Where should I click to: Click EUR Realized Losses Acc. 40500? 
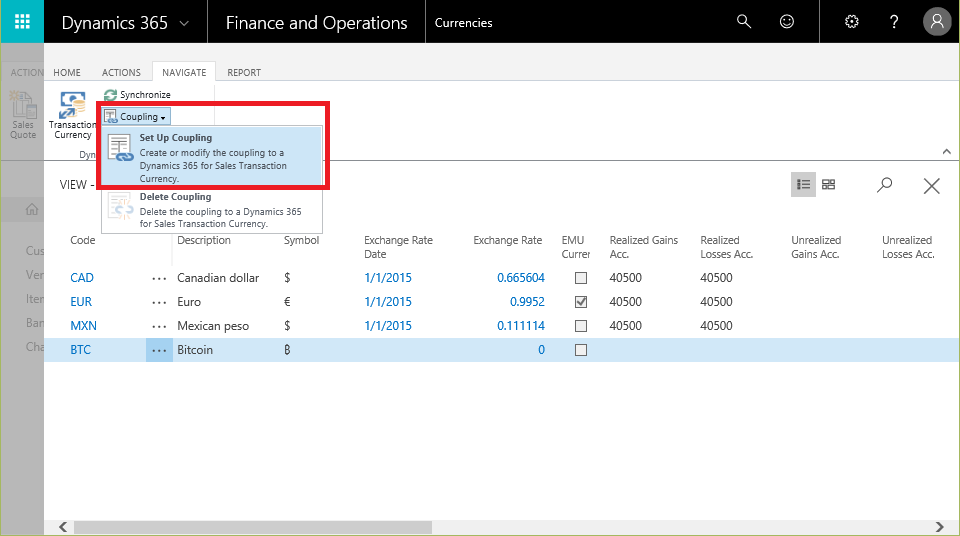pos(716,302)
